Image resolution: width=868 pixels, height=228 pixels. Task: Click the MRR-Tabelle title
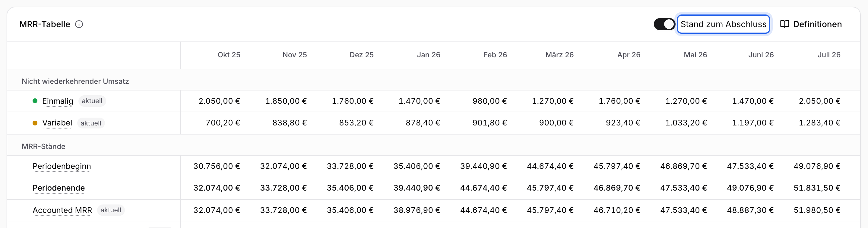44,24
